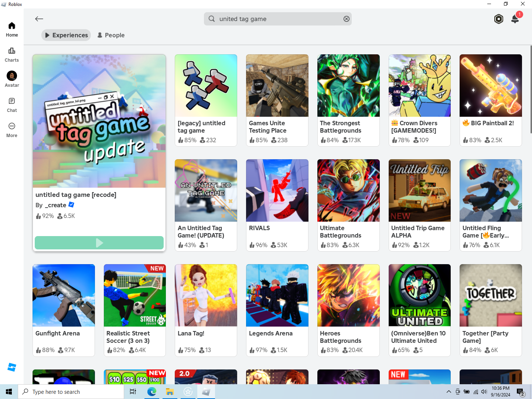This screenshot has height=399, width=532.
Task: Click the untitled tag game update thumbnail
Action: [99, 121]
